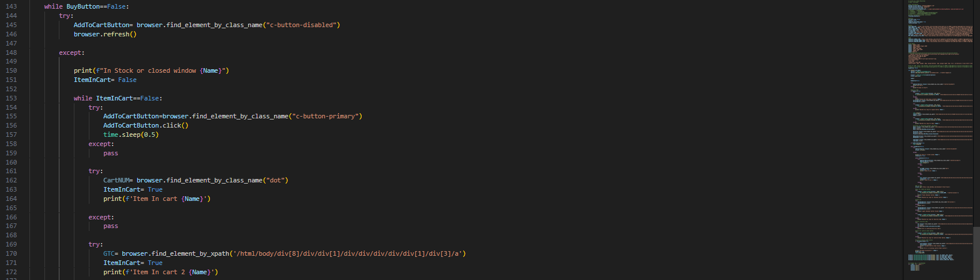The image size is (980, 280).
Task: Click the "c-button-primary" string
Action: tap(326, 116)
